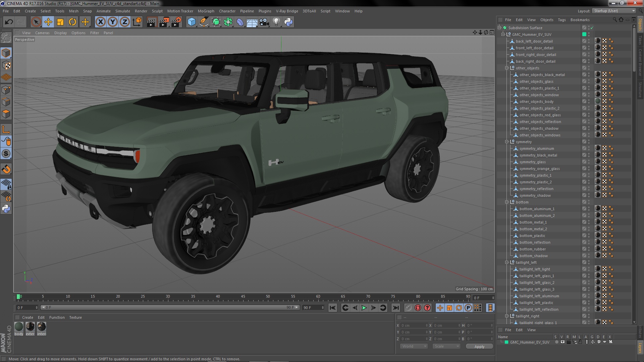Open the Simulate menu
The width and height of the screenshot is (644, 362).
coord(122,11)
